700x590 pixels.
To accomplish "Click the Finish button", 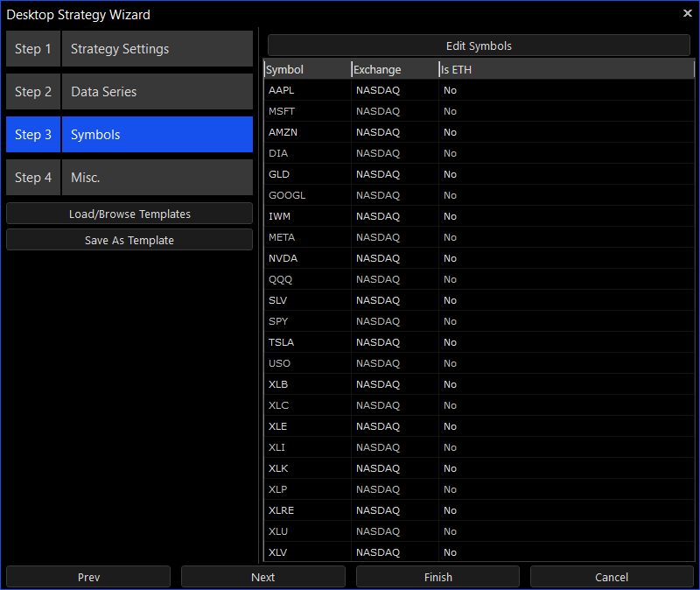I will [438, 577].
